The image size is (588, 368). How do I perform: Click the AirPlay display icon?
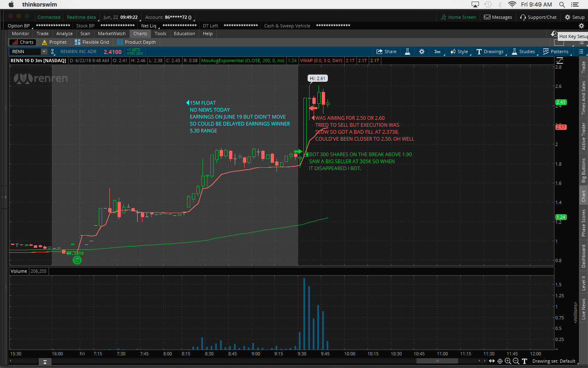(475, 4)
